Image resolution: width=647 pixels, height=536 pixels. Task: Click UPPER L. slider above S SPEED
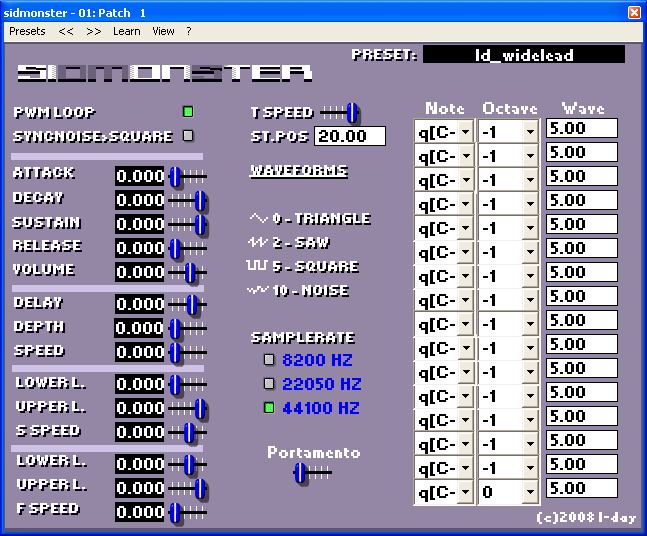pos(187,408)
